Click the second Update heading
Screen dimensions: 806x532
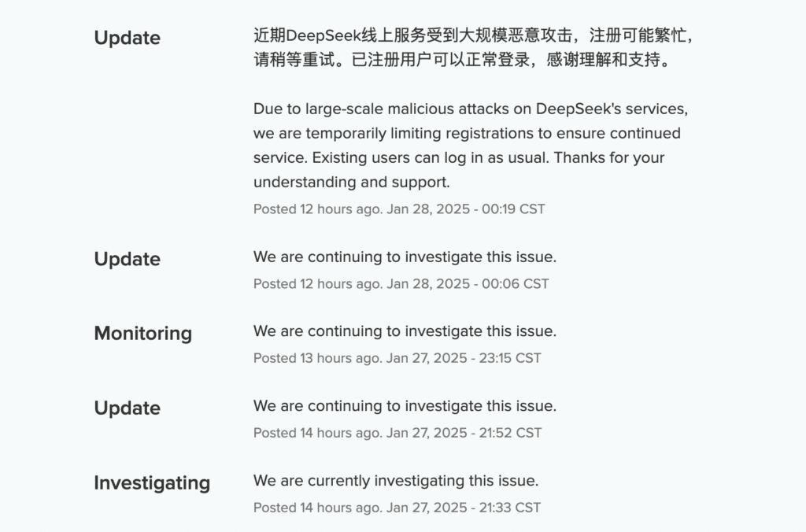coord(127,259)
